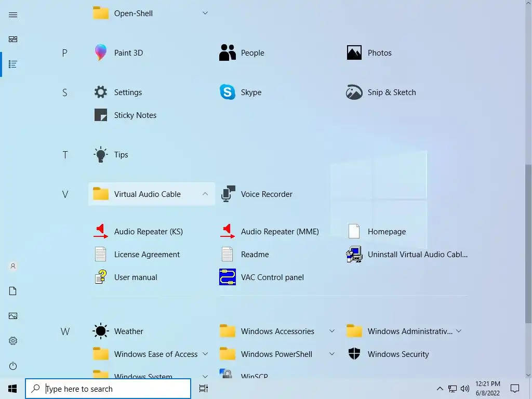This screenshot has width=532, height=399.
Task: Show hidden system tray icons
Action: coord(440,389)
